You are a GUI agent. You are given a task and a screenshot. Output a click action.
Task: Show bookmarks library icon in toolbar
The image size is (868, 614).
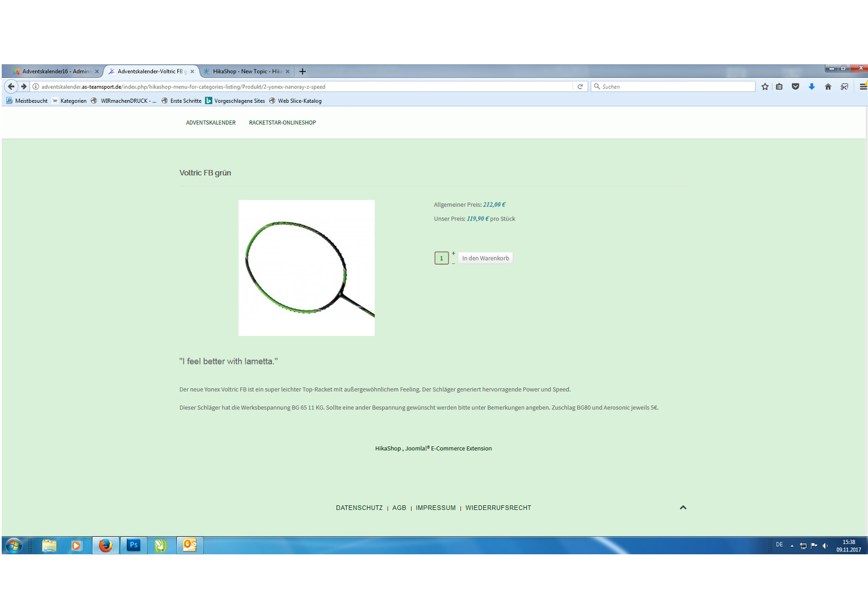779,86
